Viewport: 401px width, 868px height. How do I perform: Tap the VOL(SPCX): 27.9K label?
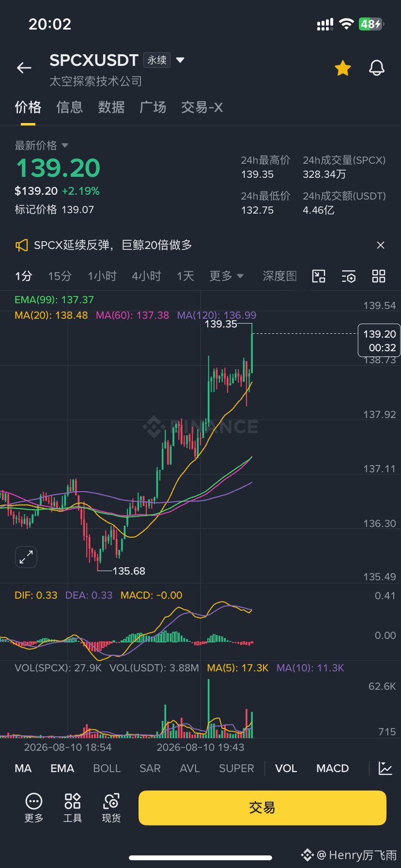coord(58,668)
